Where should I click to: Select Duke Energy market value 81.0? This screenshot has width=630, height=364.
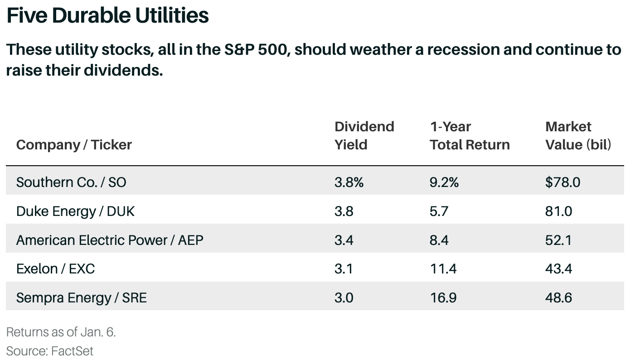(x=559, y=211)
